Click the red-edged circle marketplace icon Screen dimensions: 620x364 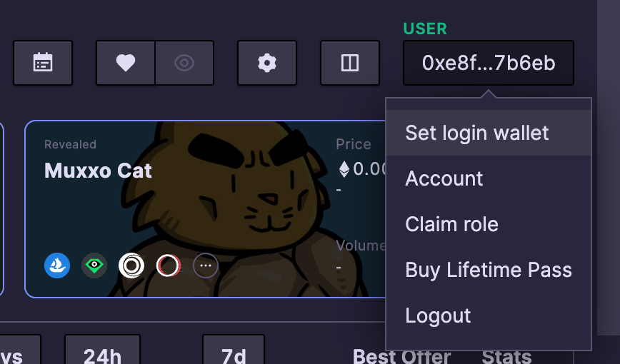coord(169,266)
